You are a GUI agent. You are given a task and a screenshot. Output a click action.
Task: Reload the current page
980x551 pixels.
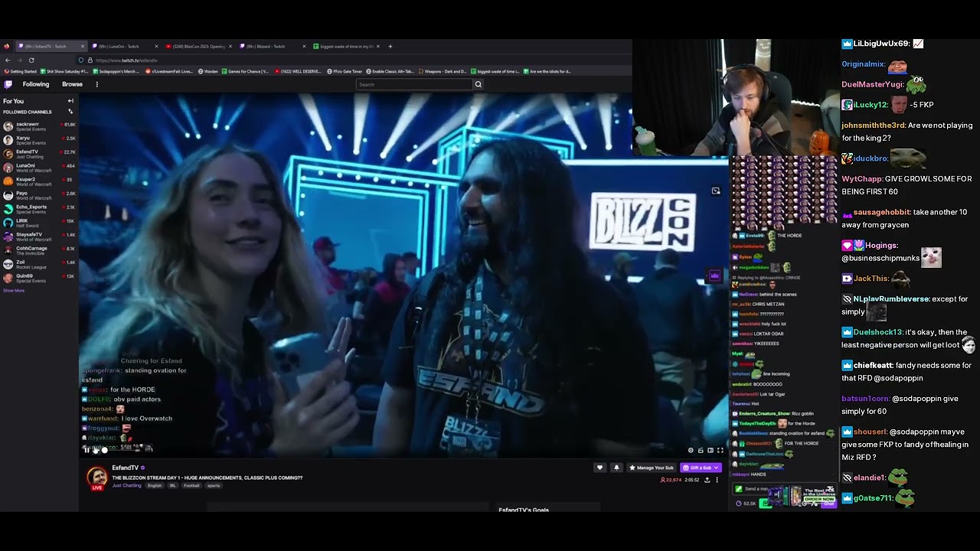click(31, 60)
